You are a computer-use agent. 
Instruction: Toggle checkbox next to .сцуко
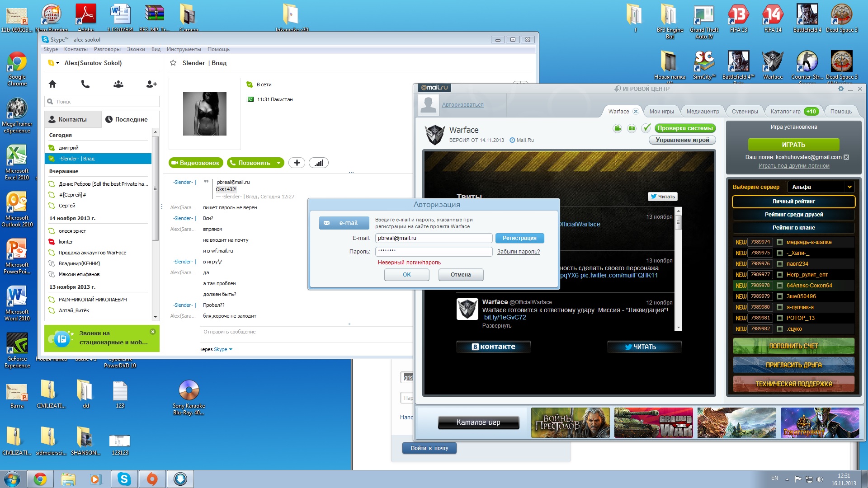[x=780, y=329]
